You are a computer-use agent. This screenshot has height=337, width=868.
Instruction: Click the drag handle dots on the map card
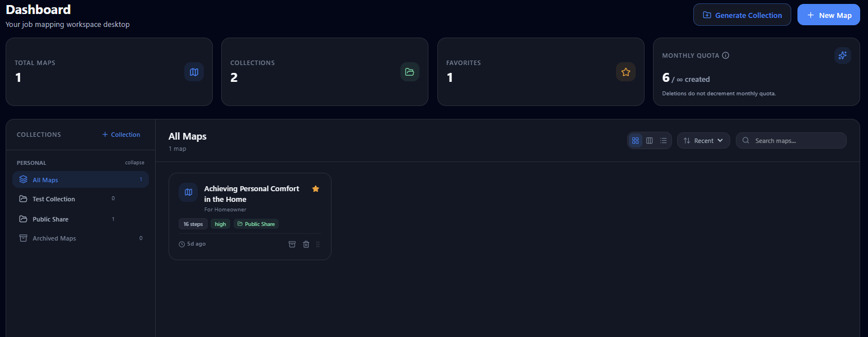[318, 244]
